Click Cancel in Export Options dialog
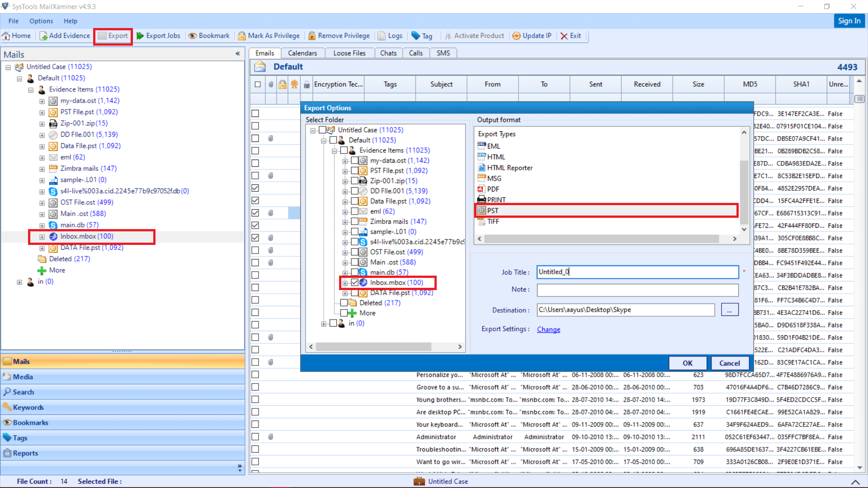The height and width of the screenshot is (488, 868). [730, 363]
